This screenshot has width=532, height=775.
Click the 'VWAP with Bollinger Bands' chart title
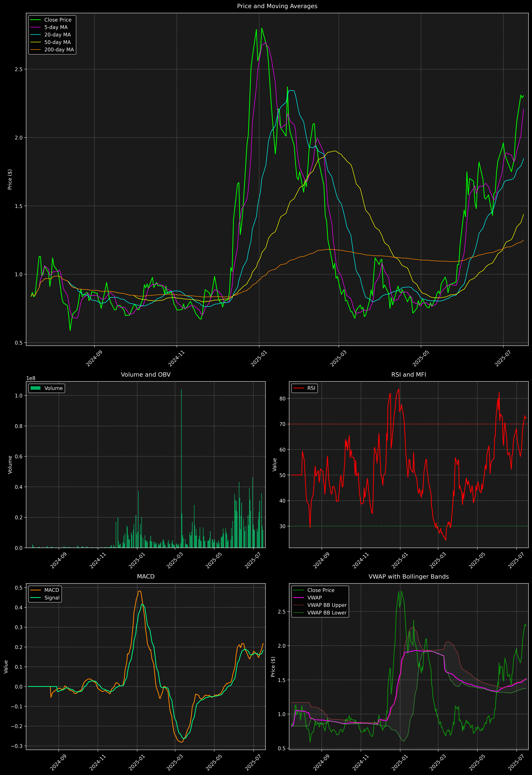pos(409,577)
